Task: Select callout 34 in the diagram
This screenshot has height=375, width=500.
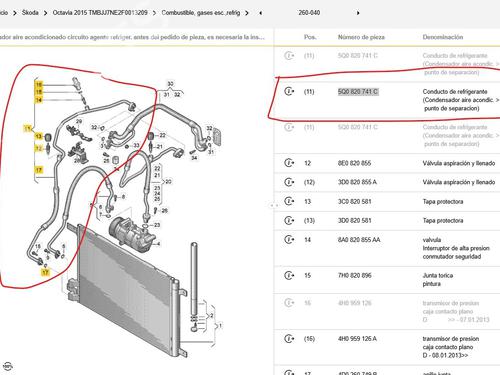Action: point(194,158)
